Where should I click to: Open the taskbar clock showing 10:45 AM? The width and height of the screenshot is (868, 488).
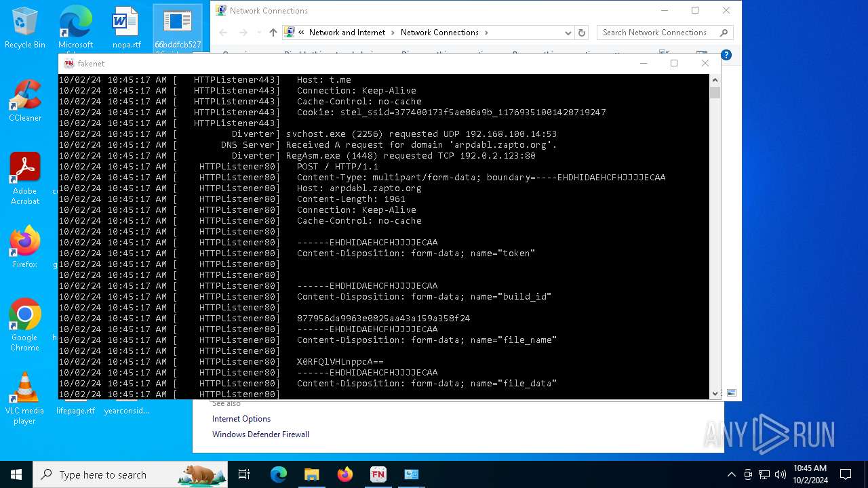(x=810, y=474)
